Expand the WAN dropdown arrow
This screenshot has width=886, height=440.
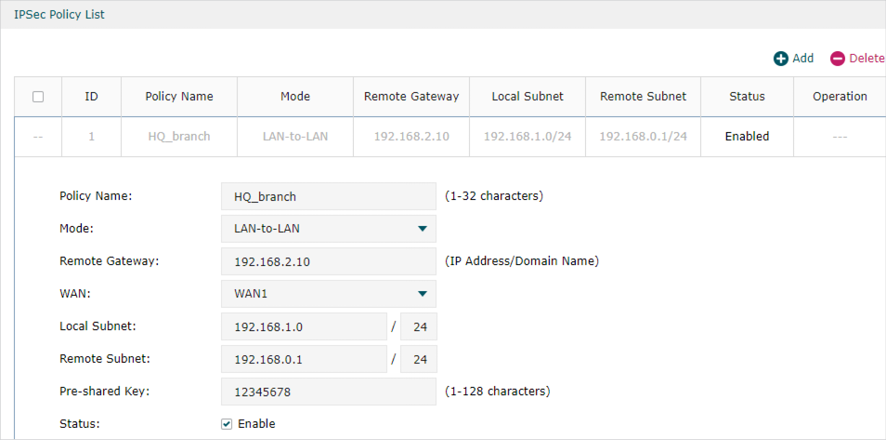(422, 294)
